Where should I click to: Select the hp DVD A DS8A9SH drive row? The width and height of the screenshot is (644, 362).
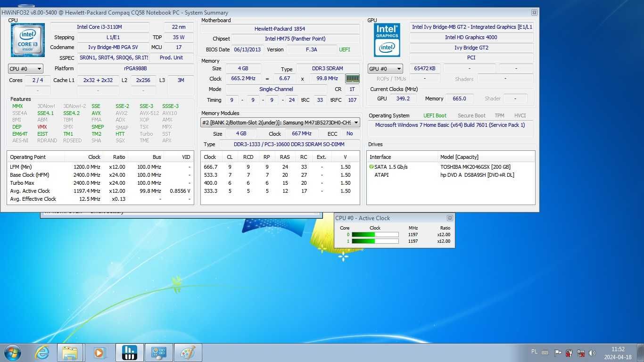[x=451, y=175]
